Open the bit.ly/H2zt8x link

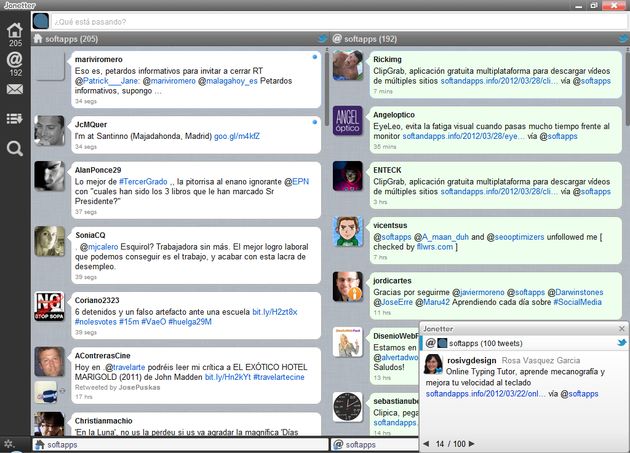coord(275,312)
